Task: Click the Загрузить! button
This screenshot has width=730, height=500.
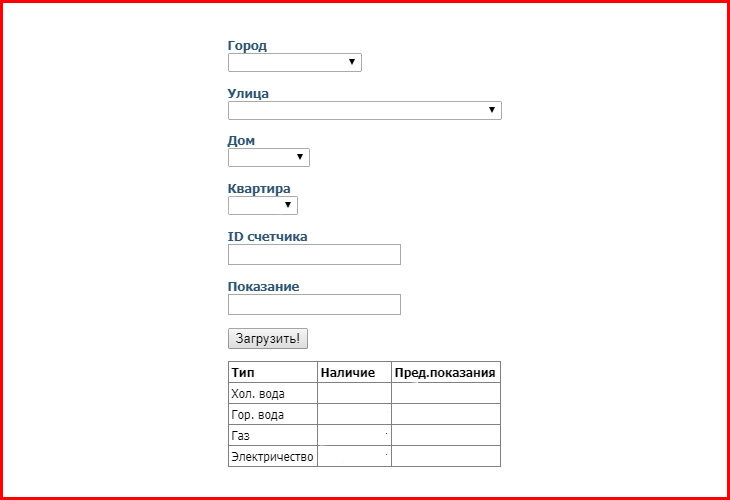Action: pos(268,338)
